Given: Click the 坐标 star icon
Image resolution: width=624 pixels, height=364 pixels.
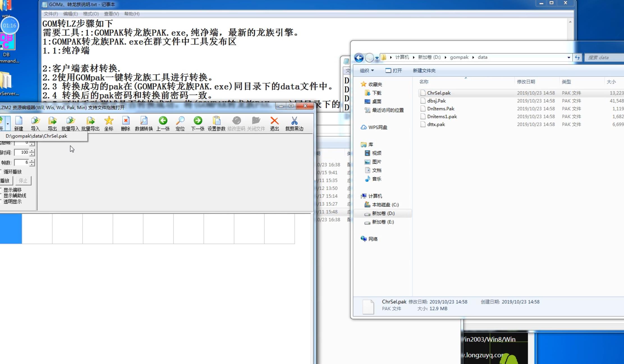Looking at the screenshot, I should (x=109, y=124).
